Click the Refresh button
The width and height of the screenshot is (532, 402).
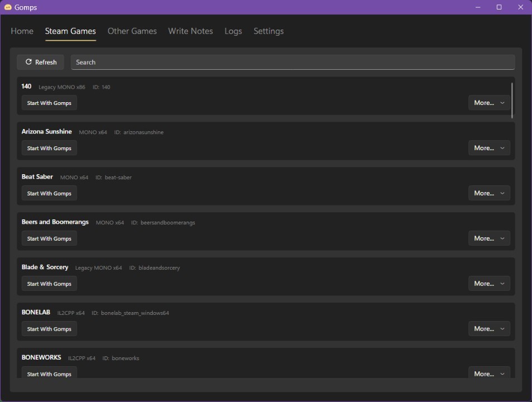(41, 62)
